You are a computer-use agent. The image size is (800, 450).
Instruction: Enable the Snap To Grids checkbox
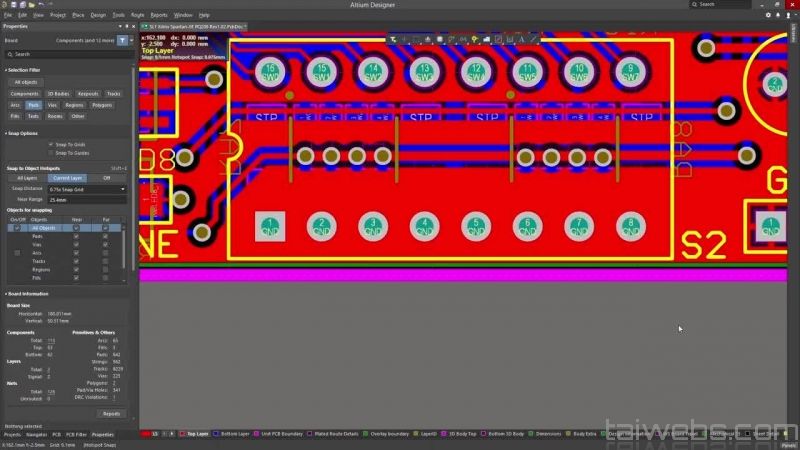click(x=51, y=144)
